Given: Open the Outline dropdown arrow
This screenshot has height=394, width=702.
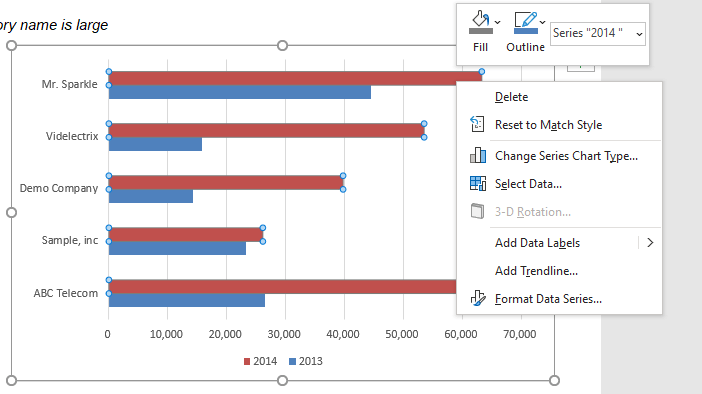Looking at the screenshot, I should point(542,22).
